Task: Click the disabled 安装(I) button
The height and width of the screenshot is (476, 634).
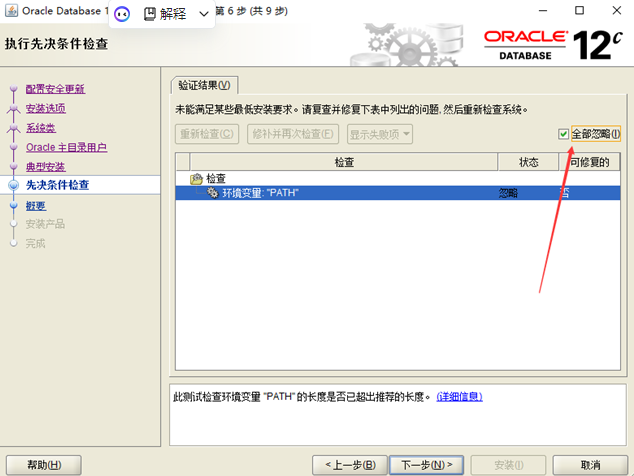Action: (509, 465)
